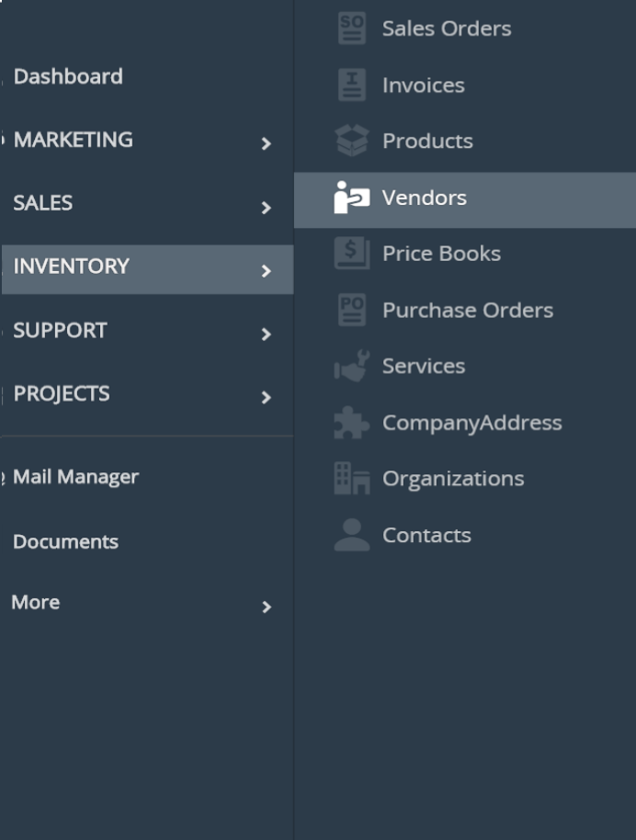
Task: Click the CompanyAddress puzzle piece icon
Action: (x=351, y=423)
